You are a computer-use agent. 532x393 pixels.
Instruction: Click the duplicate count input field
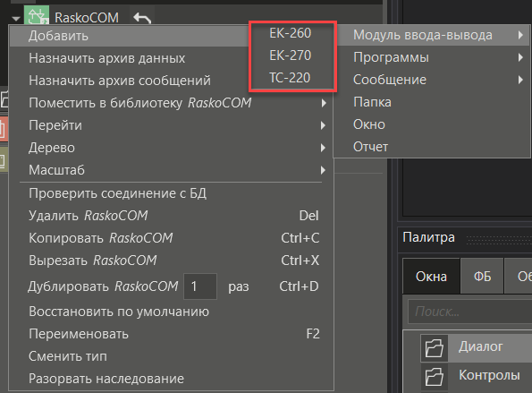[200, 286]
